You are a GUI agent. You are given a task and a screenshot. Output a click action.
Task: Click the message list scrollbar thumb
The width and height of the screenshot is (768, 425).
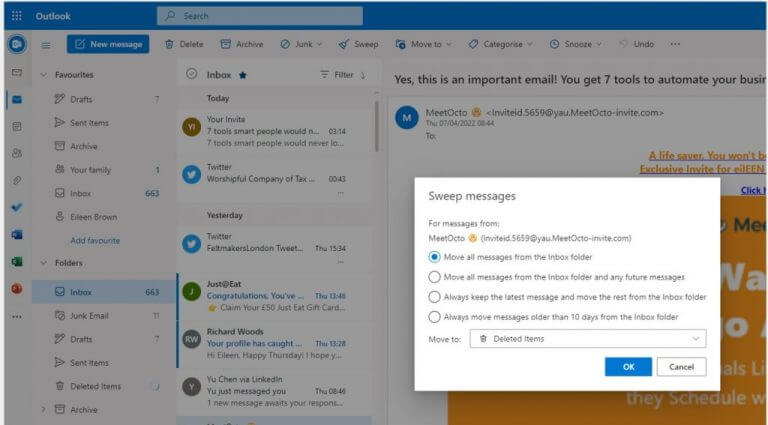point(377,126)
